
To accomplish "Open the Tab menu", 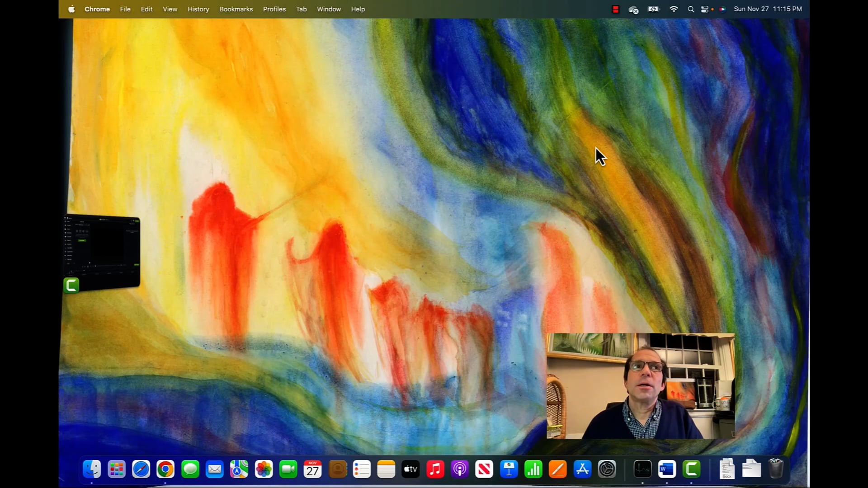I will pos(301,9).
